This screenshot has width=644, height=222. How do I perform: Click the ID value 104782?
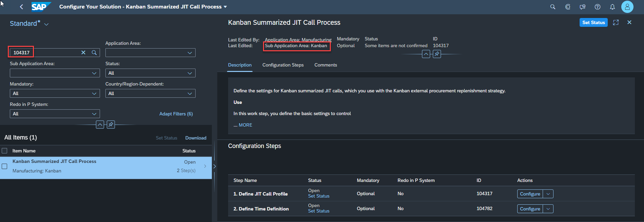click(484, 208)
